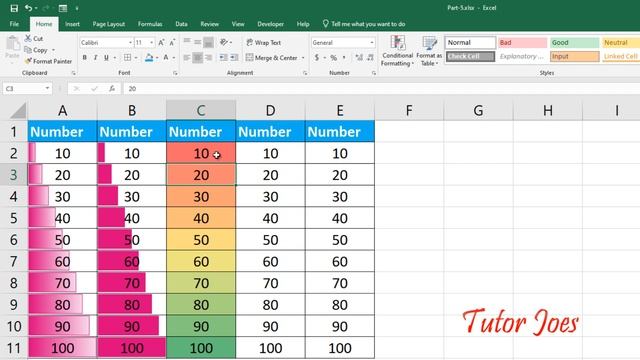640x360 pixels.
Task: Align text to top
Action: point(187,42)
